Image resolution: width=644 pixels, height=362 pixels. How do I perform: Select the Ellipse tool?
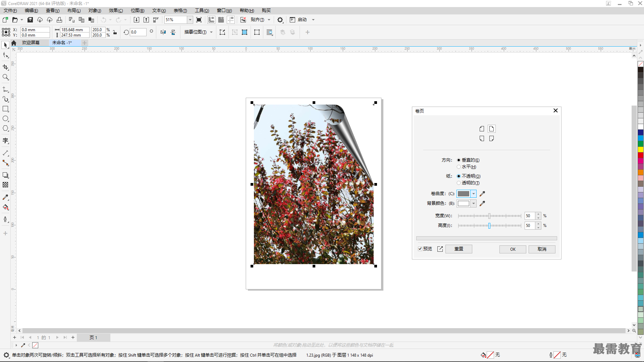point(5,119)
